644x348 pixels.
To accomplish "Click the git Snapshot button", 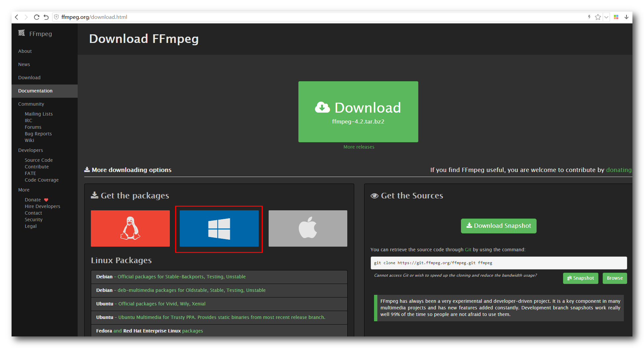I will coord(581,278).
